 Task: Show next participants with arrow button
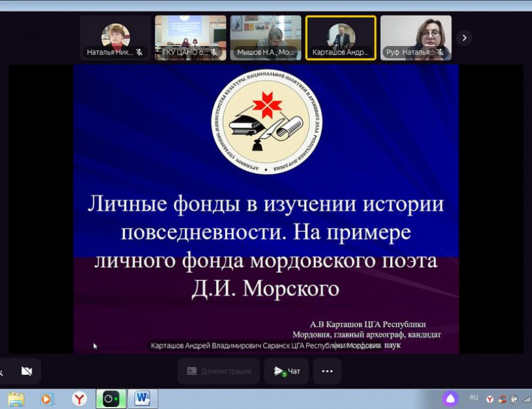pos(464,37)
